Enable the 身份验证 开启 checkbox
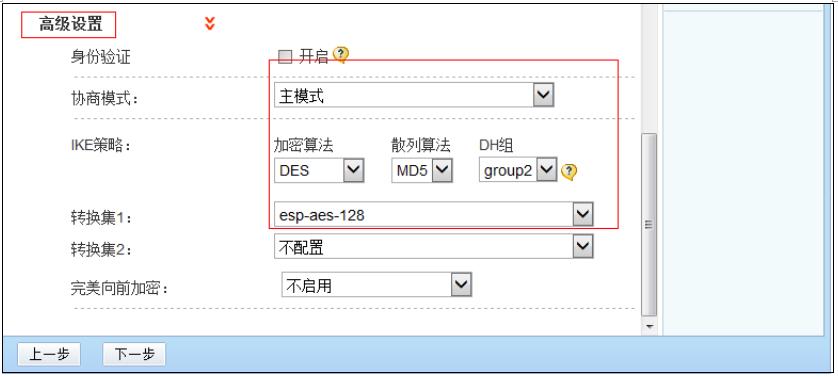Screen dimensions: 838x377 click(x=285, y=57)
